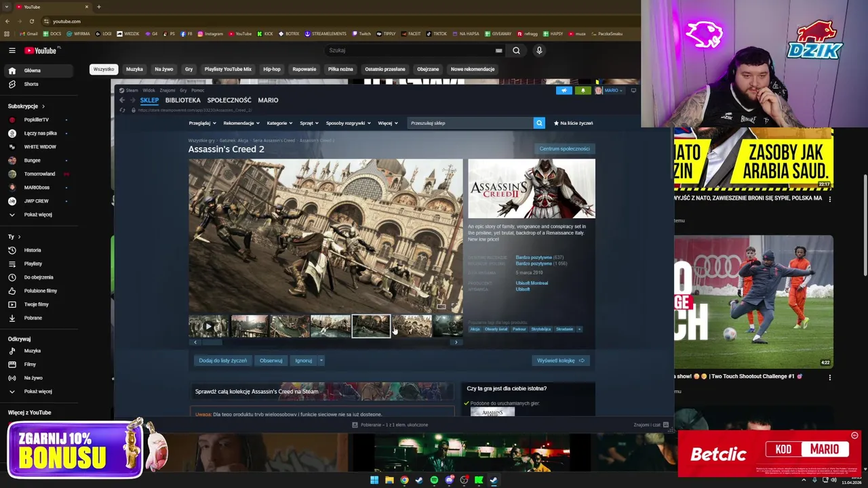
Task: Open the Twitch bookmark in the bookmarks bar
Action: [361, 33]
